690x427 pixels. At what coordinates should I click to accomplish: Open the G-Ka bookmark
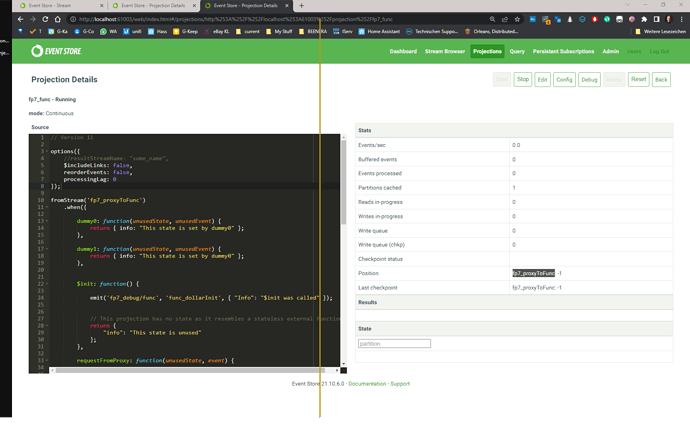58,32
